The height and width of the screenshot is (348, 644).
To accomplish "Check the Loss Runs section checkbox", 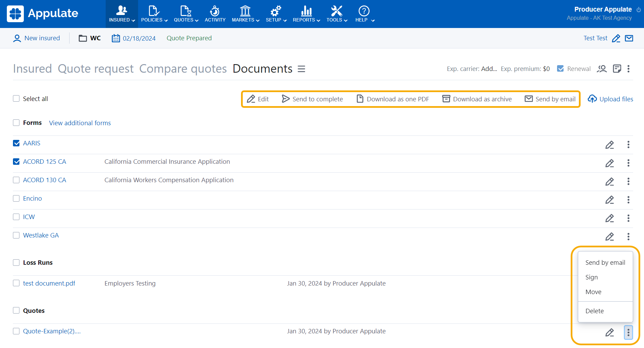I will click(16, 262).
